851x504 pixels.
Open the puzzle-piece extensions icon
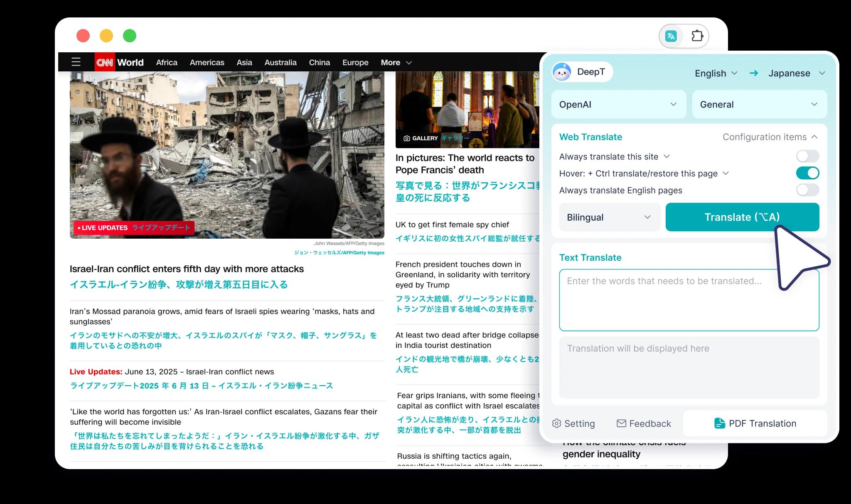click(697, 36)
